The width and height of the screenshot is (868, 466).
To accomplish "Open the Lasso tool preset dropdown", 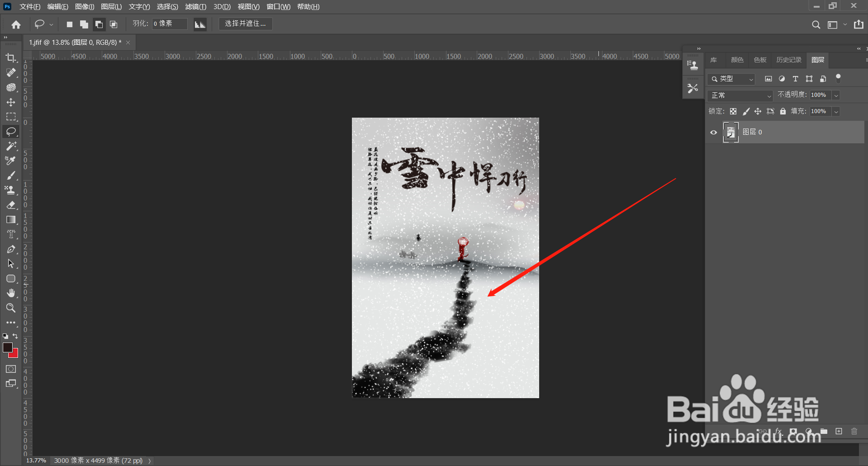I will (51, 24).
